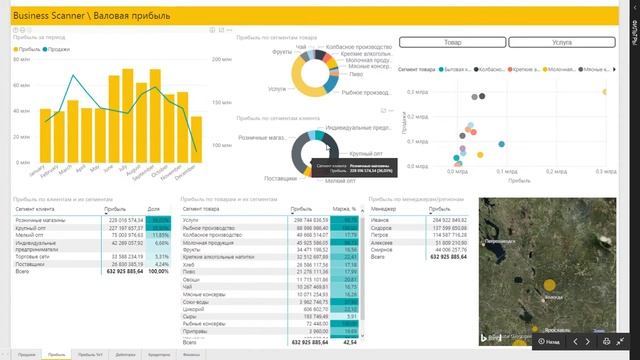Image resolution: width=640 pixels, height=360 pixels.
Task: Open the Финансы report tab
Action: 191,355
